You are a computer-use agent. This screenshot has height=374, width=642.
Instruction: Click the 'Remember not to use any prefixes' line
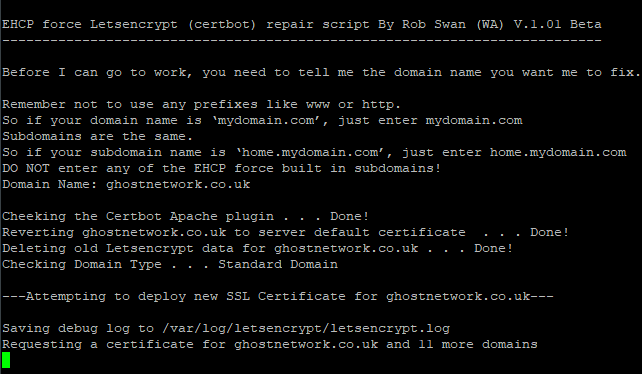point(201,104)
